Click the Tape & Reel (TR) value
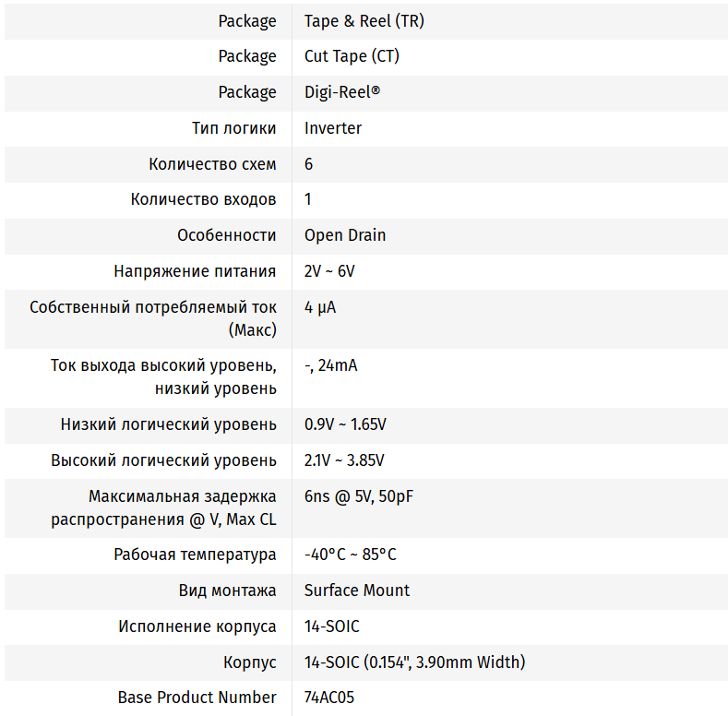The height and width of the screenshot is (716, 728). 364,21
